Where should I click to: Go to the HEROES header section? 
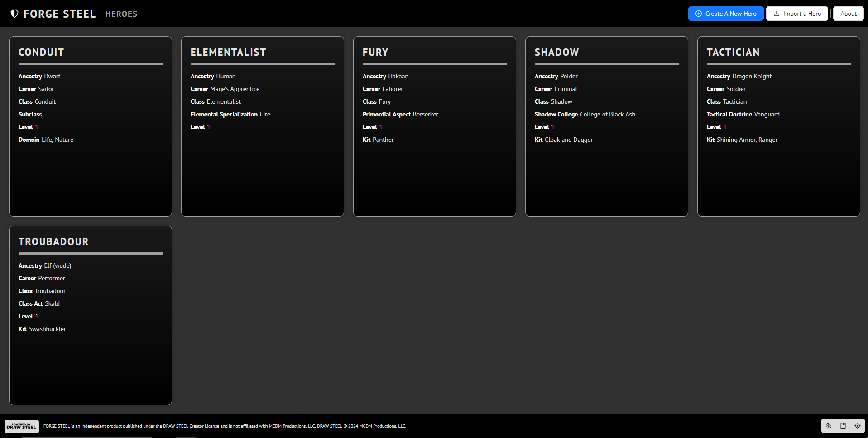coord(121,14)
